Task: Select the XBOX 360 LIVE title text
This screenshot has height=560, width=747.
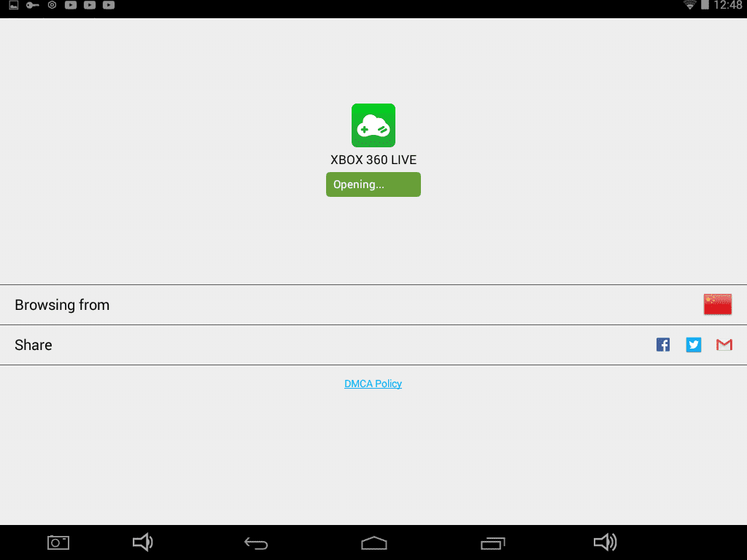Action: pyautogui.click(x=373, y=160)
